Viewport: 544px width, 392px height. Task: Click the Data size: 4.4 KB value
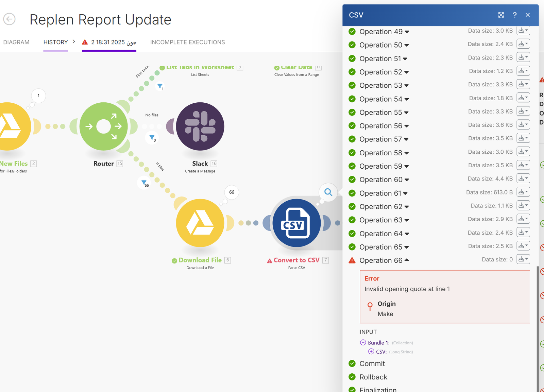coord(490,178)
